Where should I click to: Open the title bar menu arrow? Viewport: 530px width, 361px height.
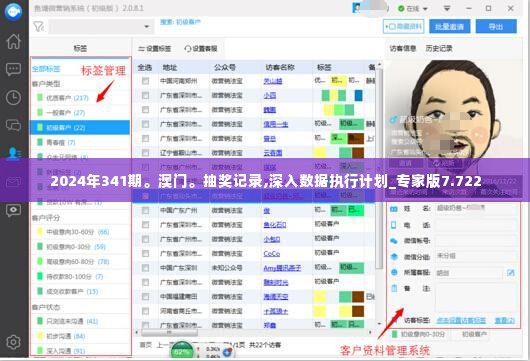[447, 8]
